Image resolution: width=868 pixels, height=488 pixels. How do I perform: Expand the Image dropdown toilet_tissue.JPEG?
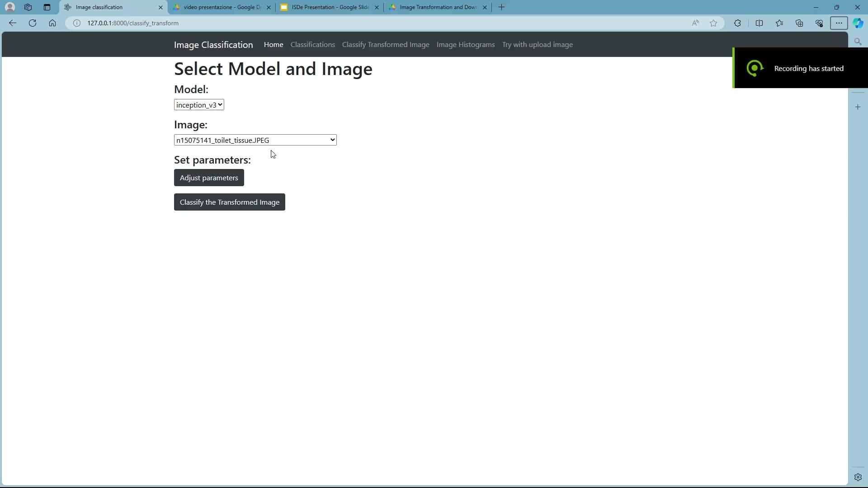255,140
